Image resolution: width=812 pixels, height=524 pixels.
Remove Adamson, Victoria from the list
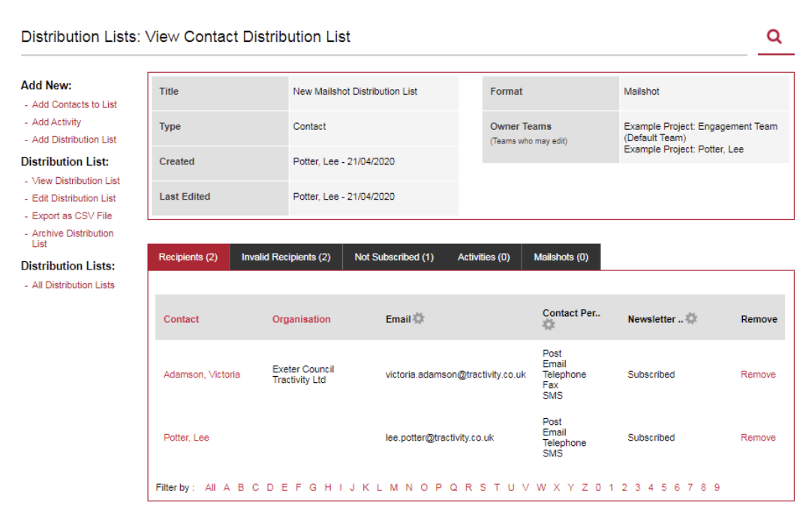(x=757, y=374)
